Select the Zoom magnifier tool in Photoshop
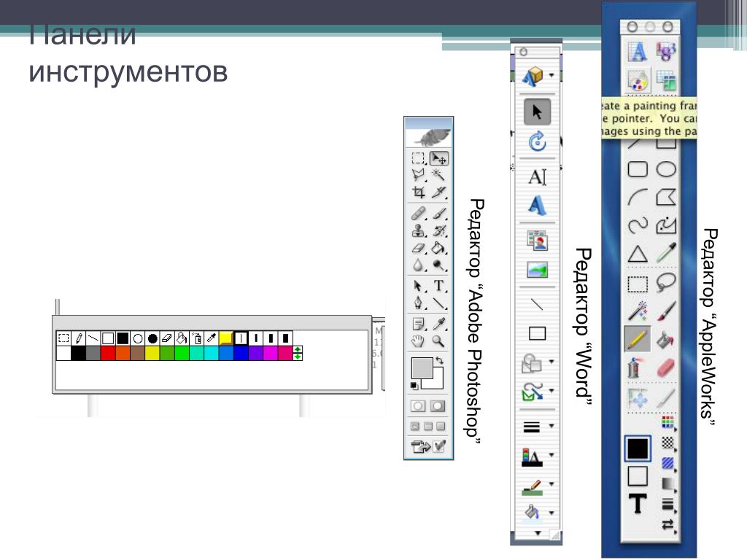747x560 pixels. pyautogui.click(x=438, y=341)
